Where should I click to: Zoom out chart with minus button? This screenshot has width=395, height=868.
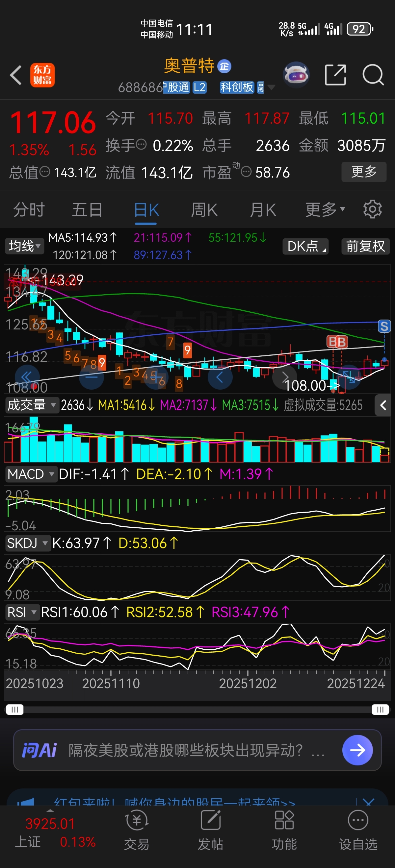[91, 377]
